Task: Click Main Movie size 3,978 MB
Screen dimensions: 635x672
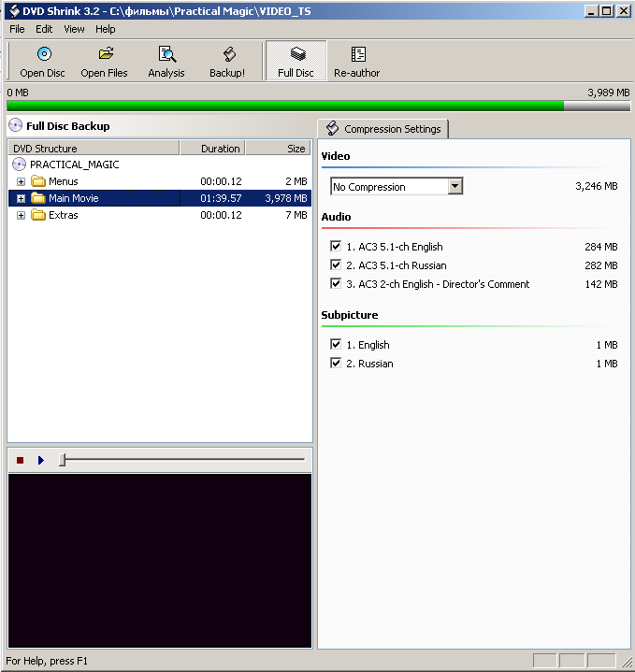Action: tap(286, 198)
